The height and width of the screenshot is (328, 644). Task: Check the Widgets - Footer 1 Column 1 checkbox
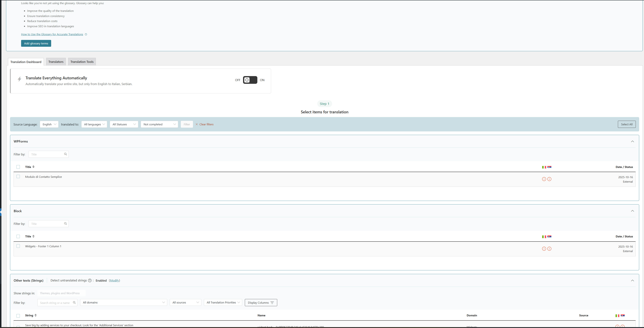click(18, 246)
